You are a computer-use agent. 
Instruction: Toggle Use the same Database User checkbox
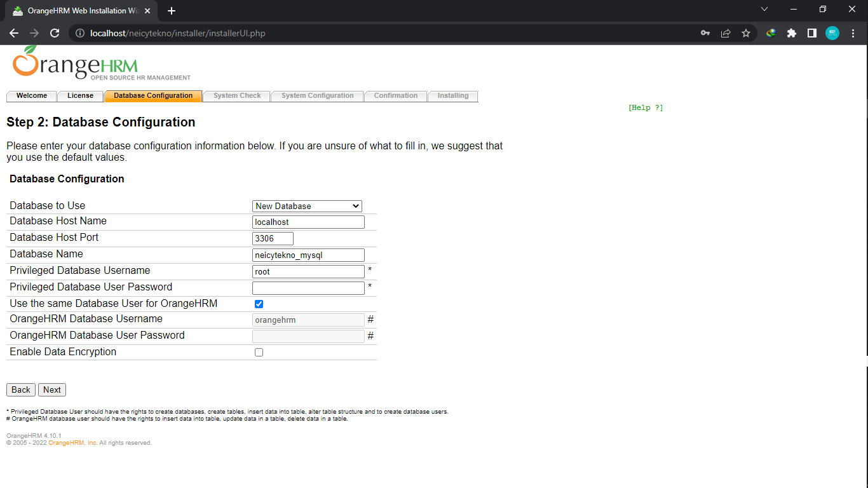click(x=259, y=304)
